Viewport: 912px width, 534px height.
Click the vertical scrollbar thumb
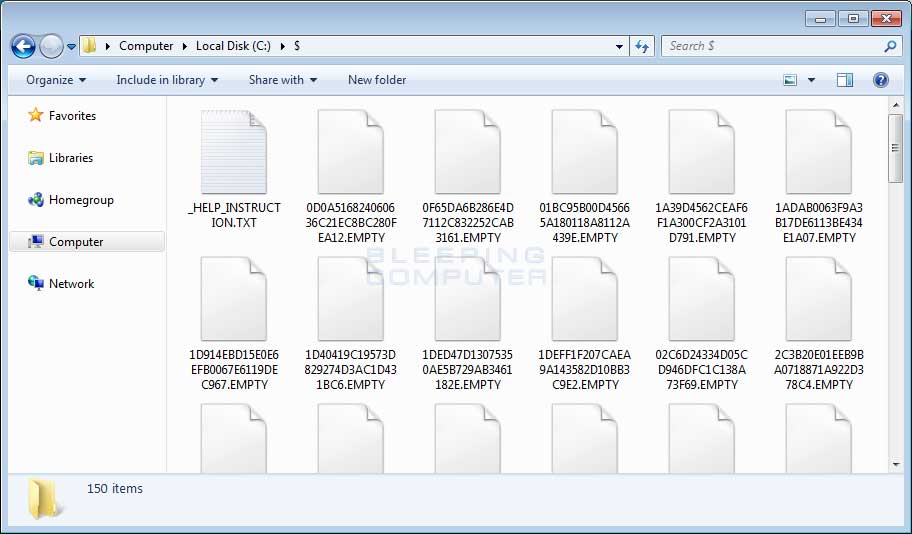[x=895, y=148]
